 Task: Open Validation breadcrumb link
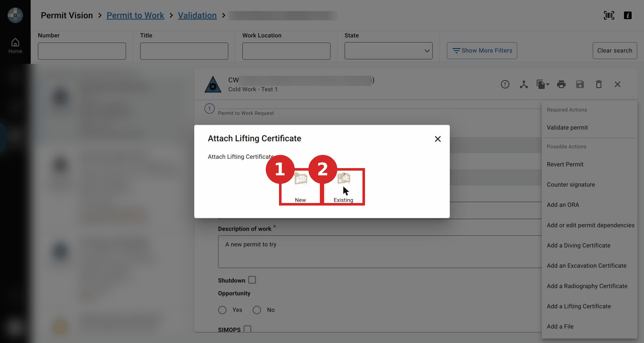(197, 15)
